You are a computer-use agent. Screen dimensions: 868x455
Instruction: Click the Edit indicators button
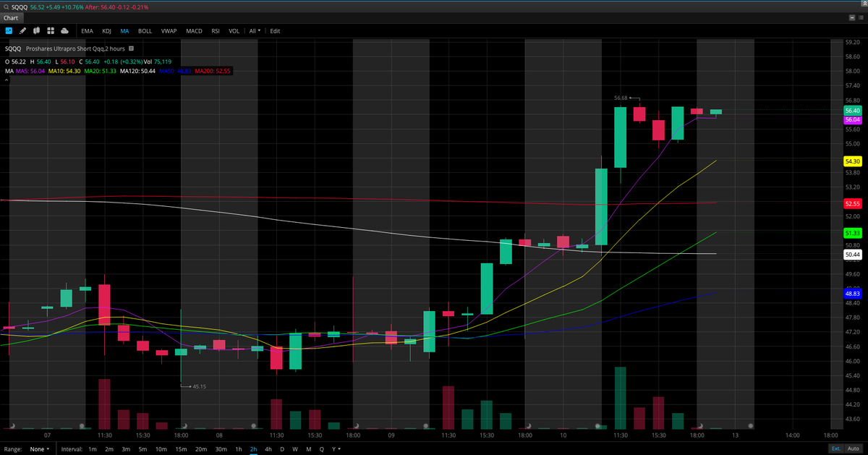(275, 31)
